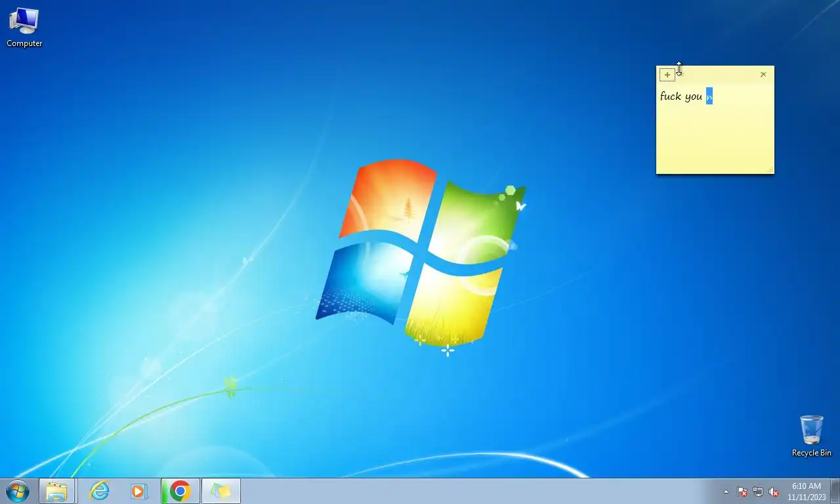Show hidden tray icons arrow

726,492
